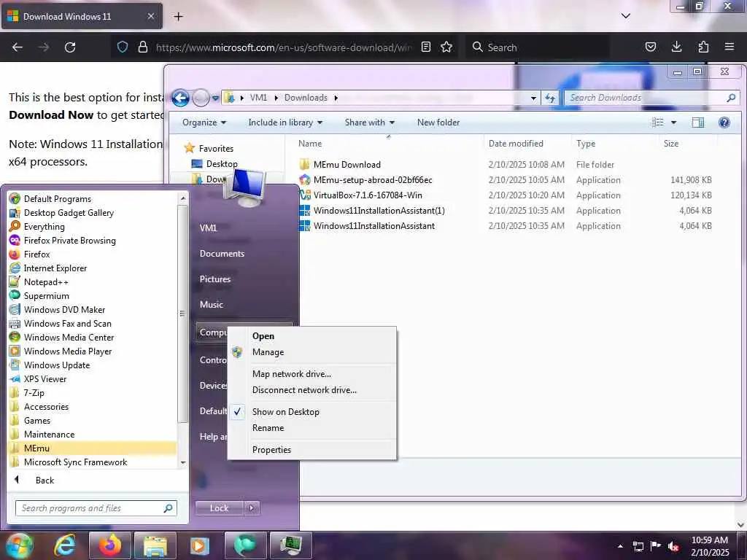The width and height of the screenshot is (747, 560).
Task: Select Windows11InstallationAssistant(1) file
Action: [x=379, y=211]
